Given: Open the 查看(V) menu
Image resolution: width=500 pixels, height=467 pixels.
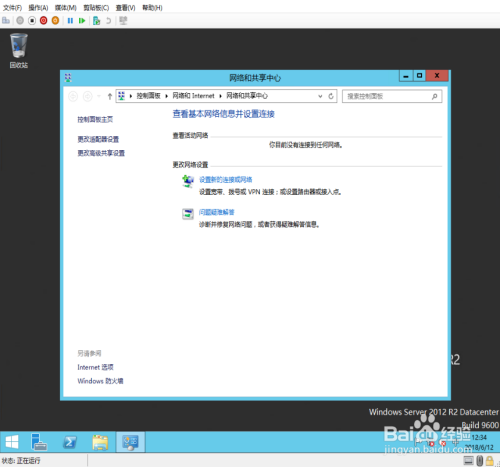Looking at the screenshot, I should point(126,8).
